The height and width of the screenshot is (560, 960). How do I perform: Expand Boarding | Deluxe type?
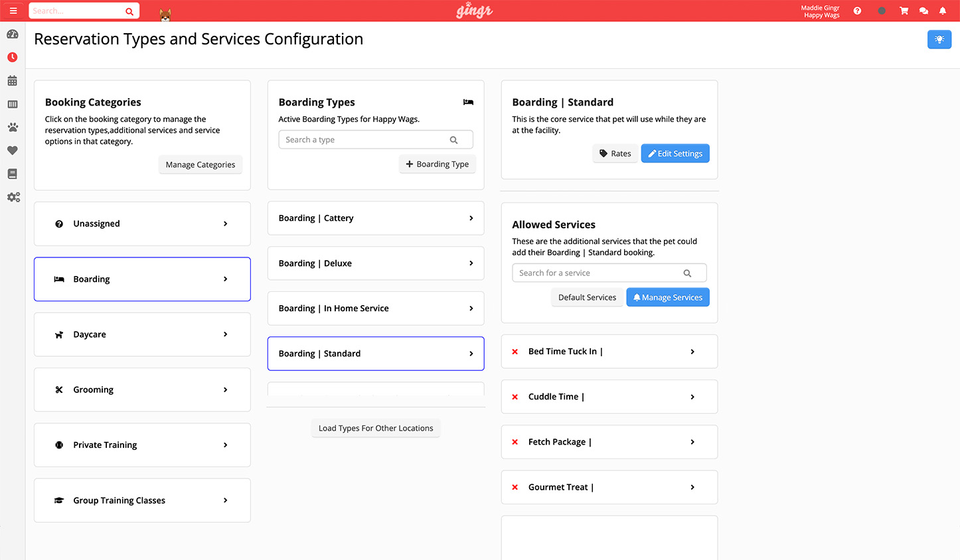[471, 263]
